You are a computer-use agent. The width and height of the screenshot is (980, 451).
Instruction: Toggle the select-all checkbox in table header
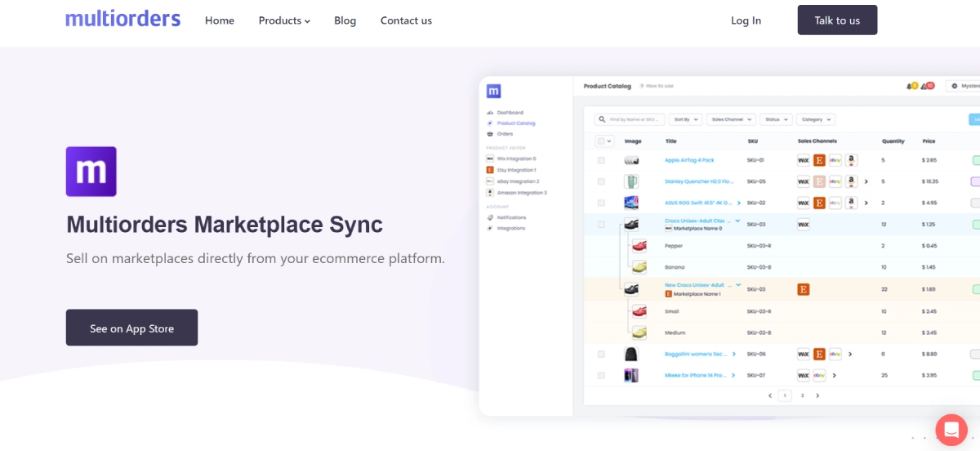click(601, 141)
